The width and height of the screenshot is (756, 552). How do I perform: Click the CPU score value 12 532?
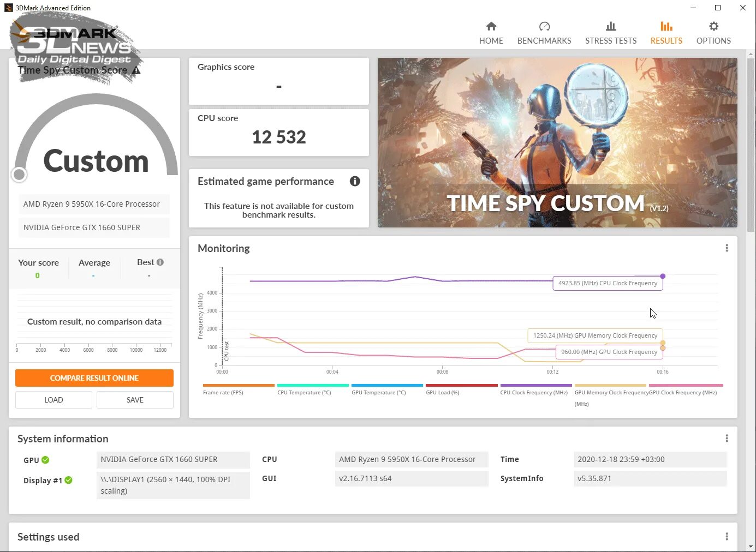point(279,137)
